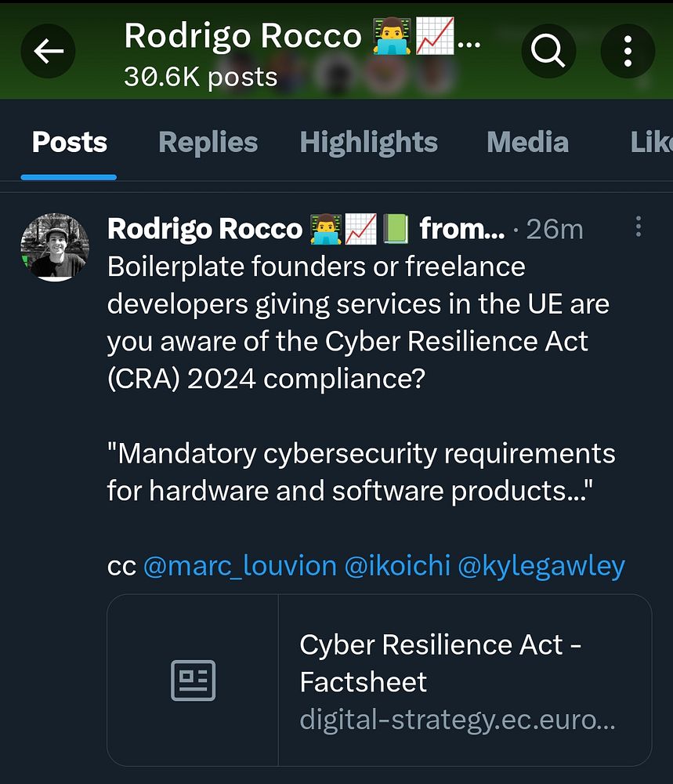This screenshot has width=673, height=784.
Task: Open the Highlights tab
Action: click(368, 143)
